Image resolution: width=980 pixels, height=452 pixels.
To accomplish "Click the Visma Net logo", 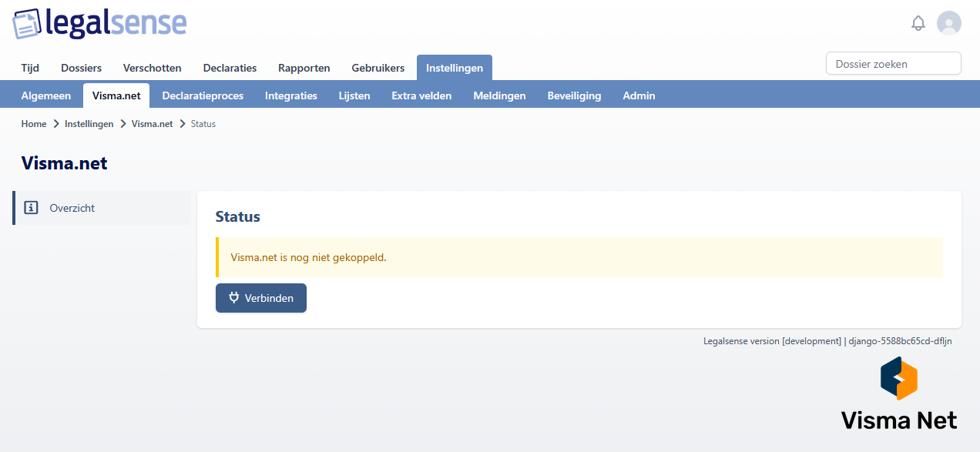I will click(898, 393).
